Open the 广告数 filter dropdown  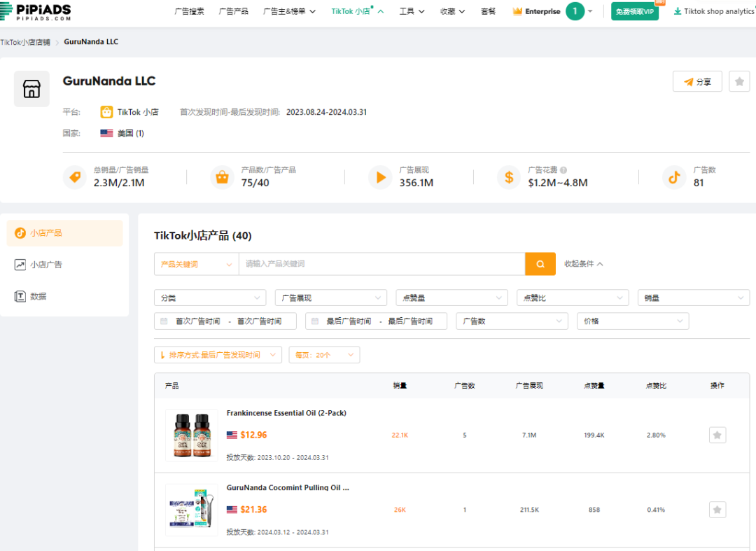[512, 321]
